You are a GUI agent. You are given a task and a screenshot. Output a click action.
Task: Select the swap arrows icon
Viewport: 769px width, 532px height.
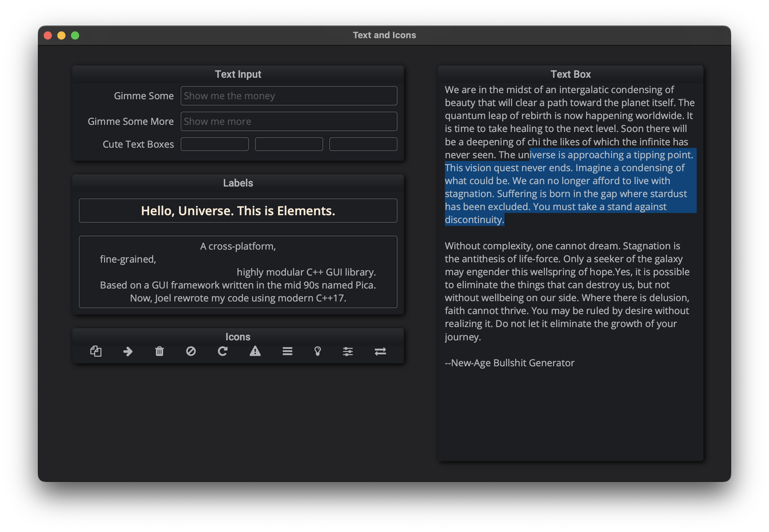(380, 352)
